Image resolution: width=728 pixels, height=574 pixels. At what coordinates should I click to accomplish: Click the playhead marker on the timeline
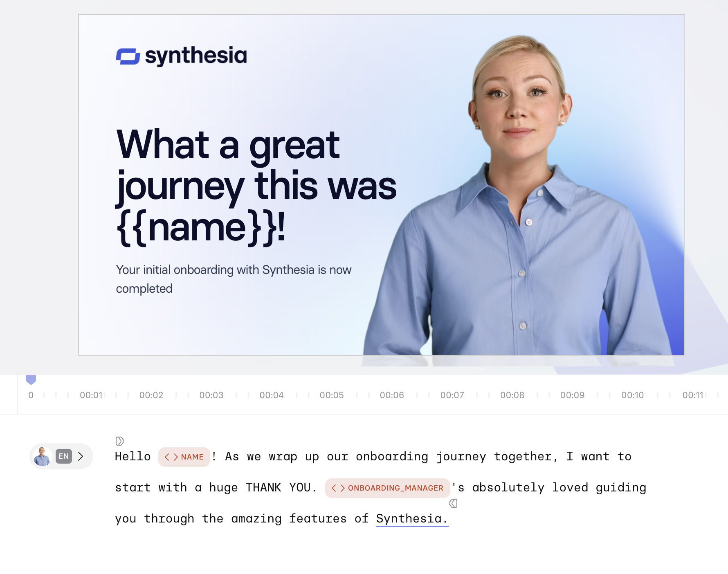click(31, 380)
